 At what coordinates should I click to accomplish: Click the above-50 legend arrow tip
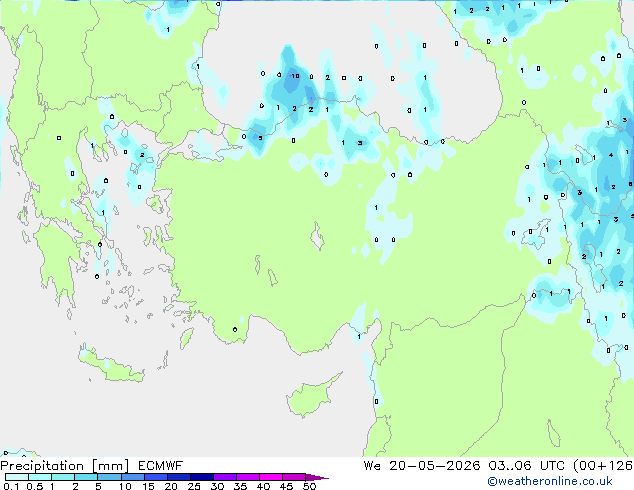[x=317, y=477]
